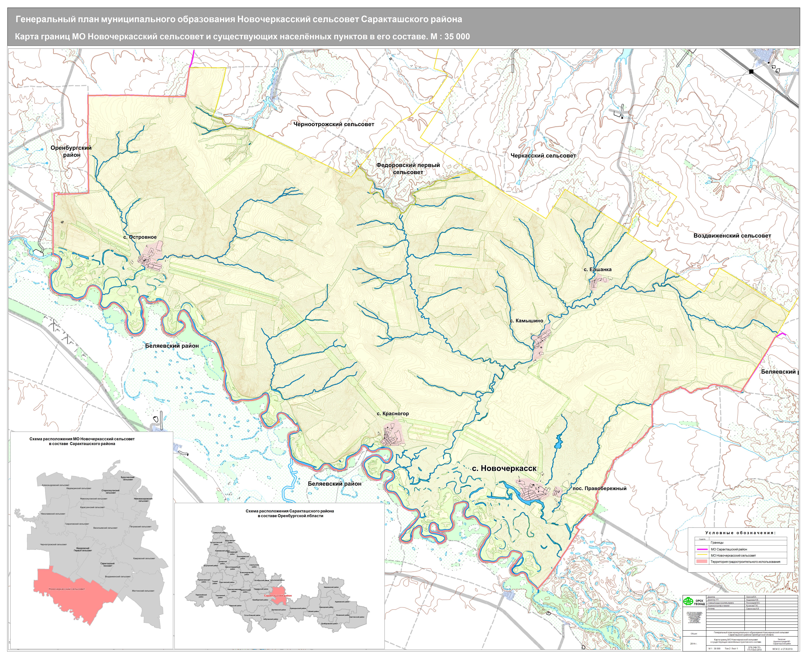Click 'М 1 : 35 000' in title block
812x662 pixels.
pyautogui.click(x=714, y=649)
